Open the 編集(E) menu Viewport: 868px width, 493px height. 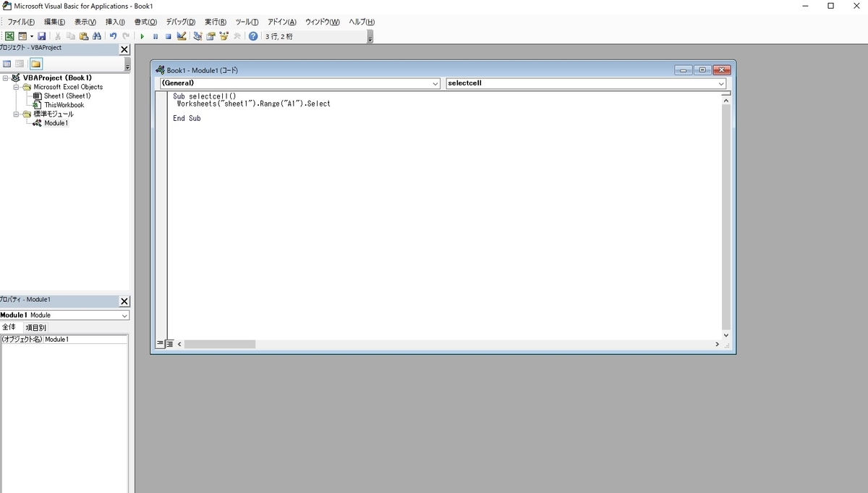click(54, 22)
